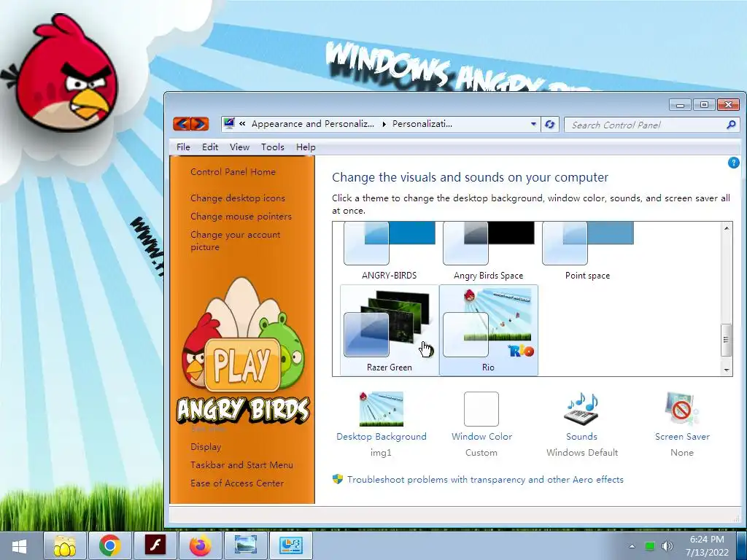The height and width of the screenshot is (560, 747).
Task: Open the Help menu
Action: pyautogui.click(x=306, y=147)
